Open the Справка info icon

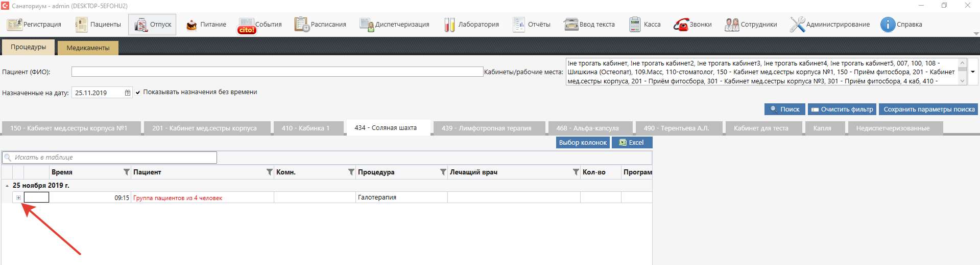(888, 25)
